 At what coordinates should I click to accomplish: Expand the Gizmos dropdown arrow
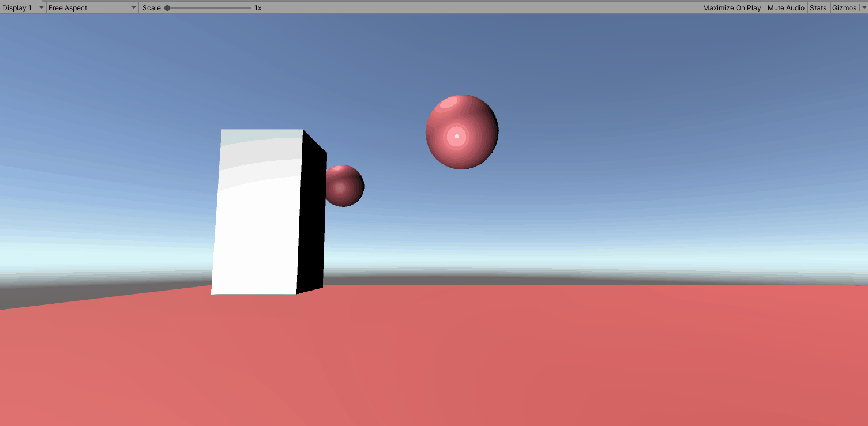point(863,8)
